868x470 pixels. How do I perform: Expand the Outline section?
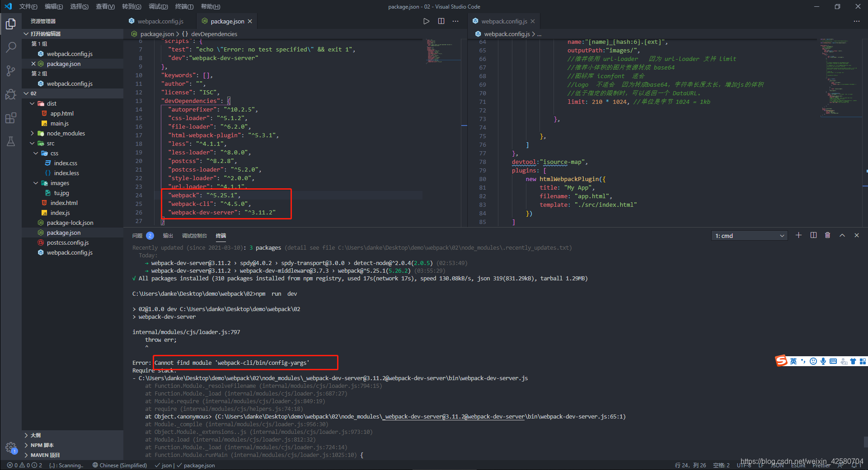click(x=72, y=435)
